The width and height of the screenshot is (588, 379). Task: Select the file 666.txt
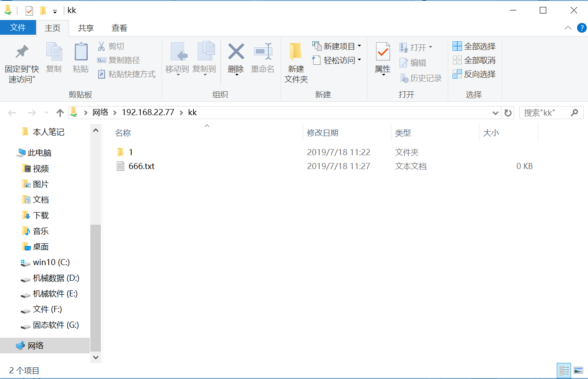click(x=142, y=166)
